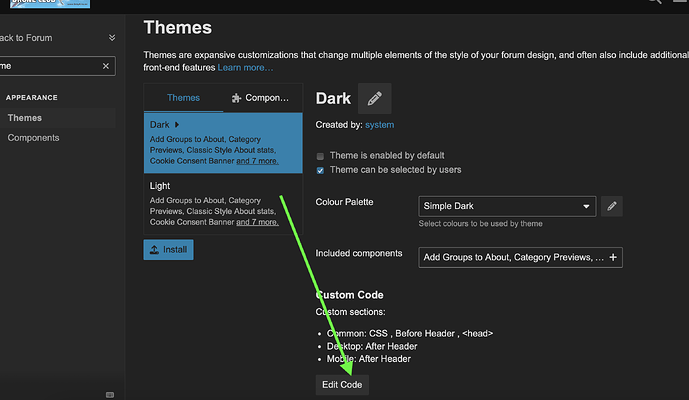Click 'Select colours to be used by theme' text
The height and width of the screenshot is (400, 689).
[480, 224]
